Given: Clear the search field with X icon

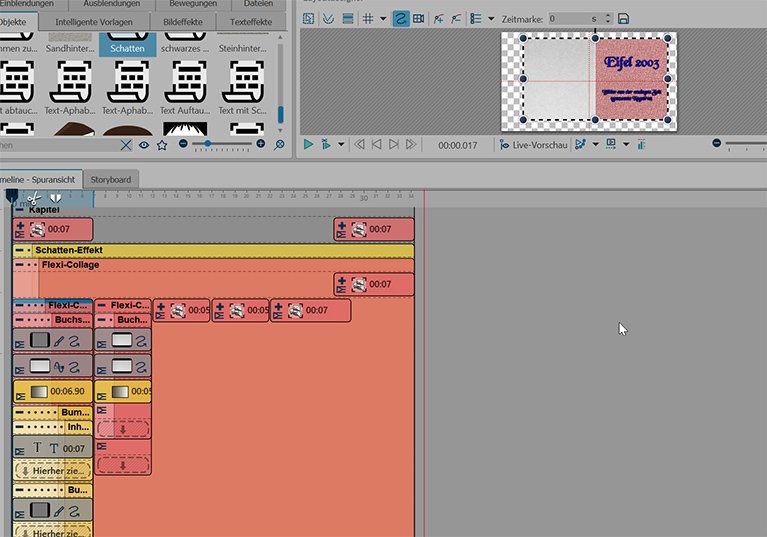Looking at the screenshot, I should point(126,145).
